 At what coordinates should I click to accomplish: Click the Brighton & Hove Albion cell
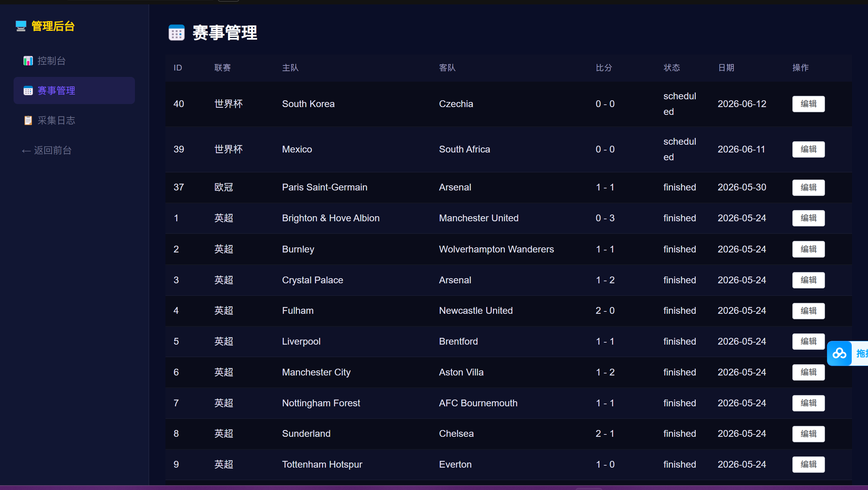331,218
